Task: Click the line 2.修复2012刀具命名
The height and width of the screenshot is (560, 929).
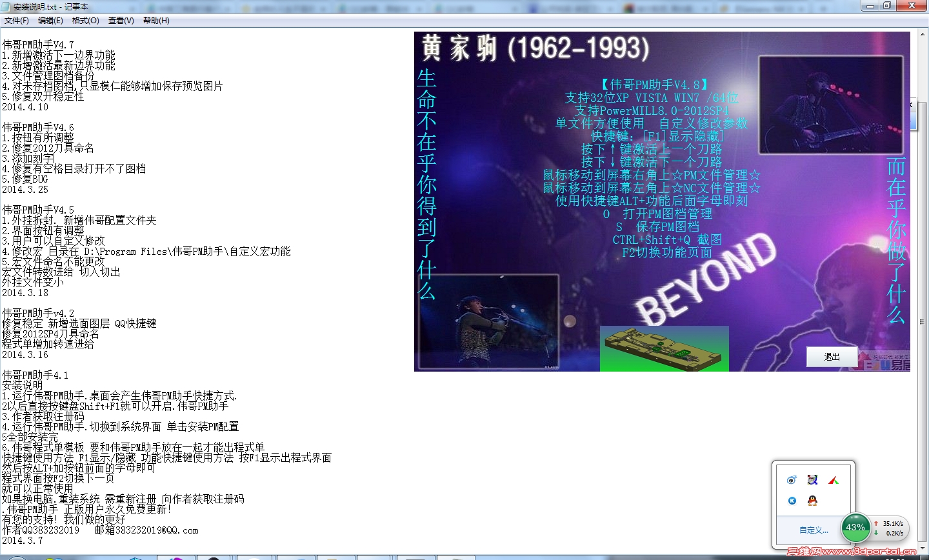Action: point(48,148)
